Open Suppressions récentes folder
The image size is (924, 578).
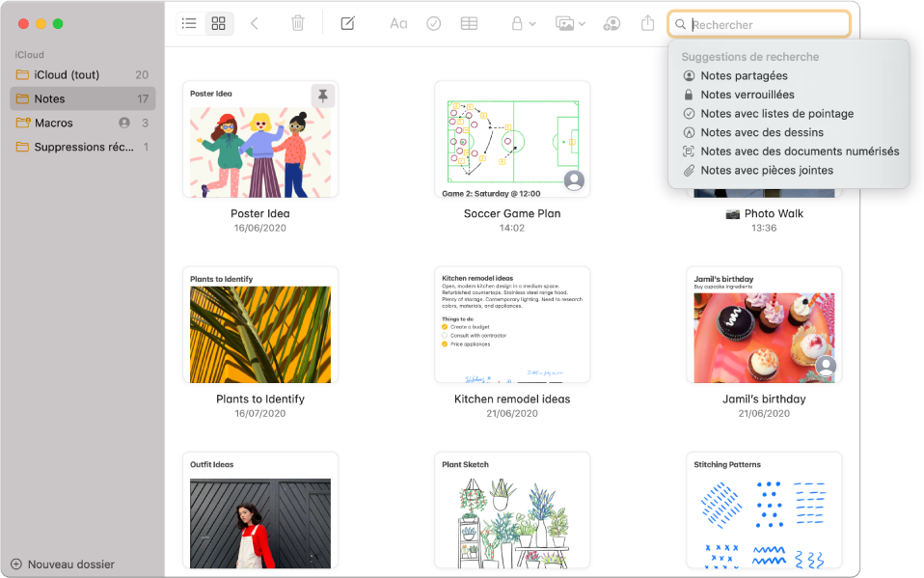click(83, 147)
